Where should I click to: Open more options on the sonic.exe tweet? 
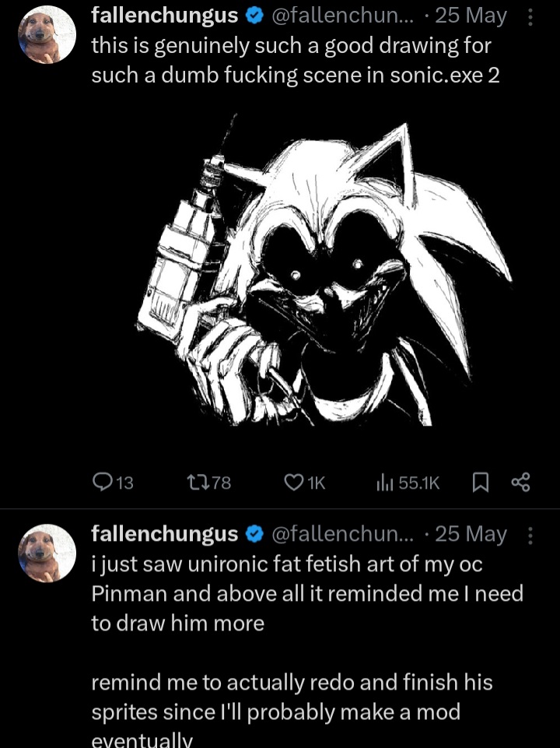[531, 16]
